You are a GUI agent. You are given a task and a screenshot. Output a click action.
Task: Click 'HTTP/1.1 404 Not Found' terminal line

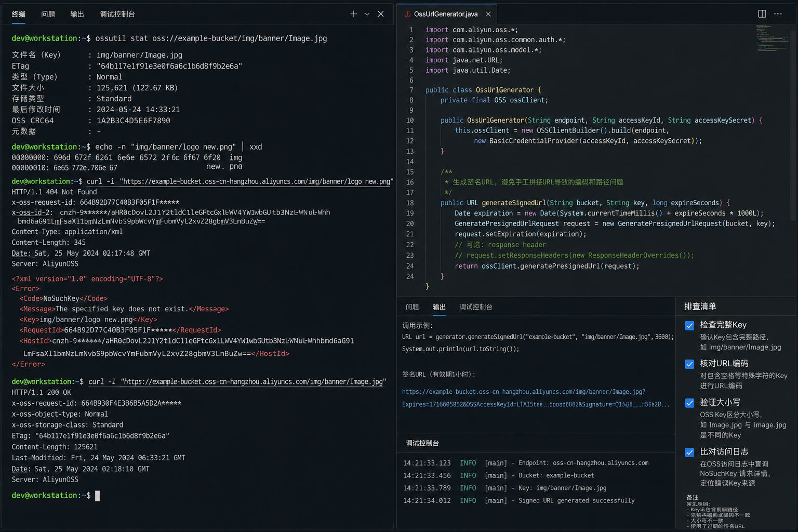[54, 192]
